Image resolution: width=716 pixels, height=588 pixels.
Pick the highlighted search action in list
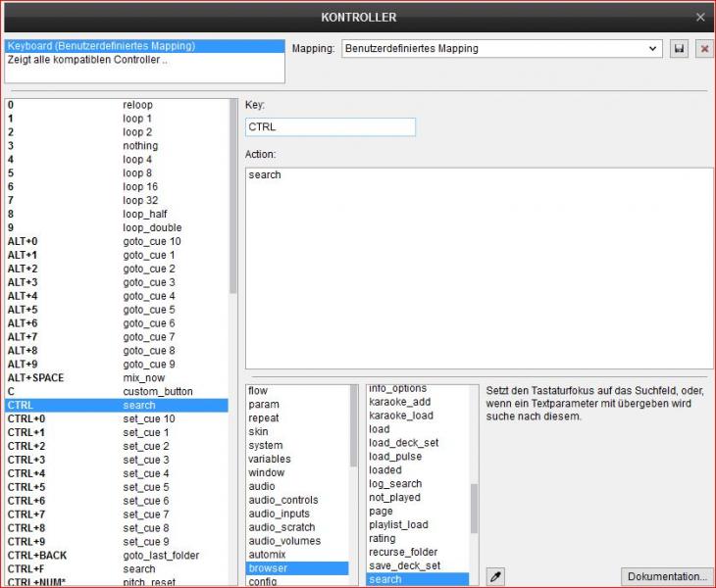click(418, 579)
